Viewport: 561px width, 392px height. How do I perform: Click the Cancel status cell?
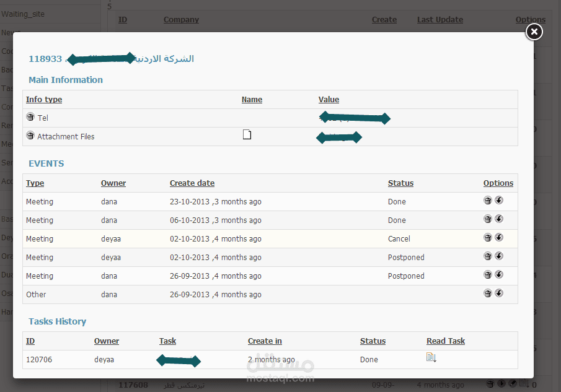pyautogui.click(x=399, y=238)
